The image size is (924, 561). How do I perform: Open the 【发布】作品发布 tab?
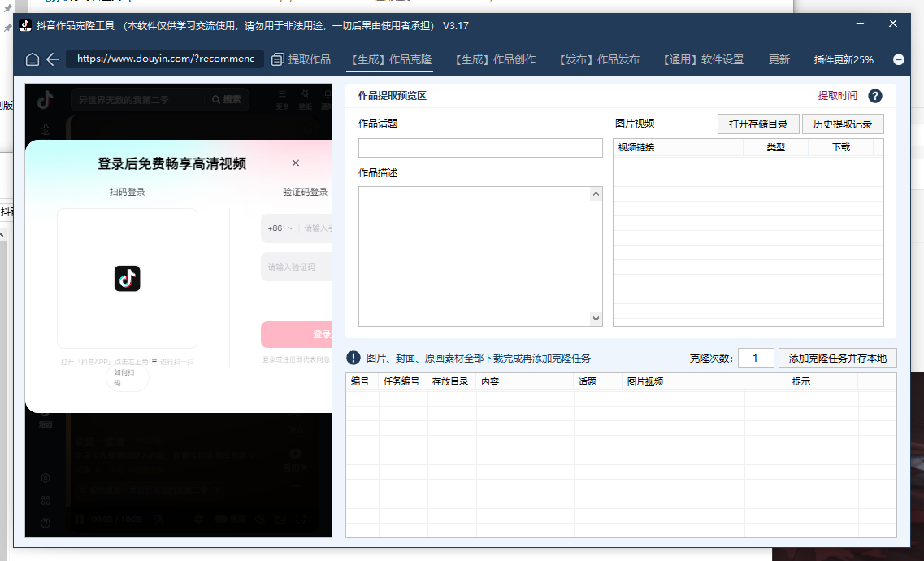[599, 59]
